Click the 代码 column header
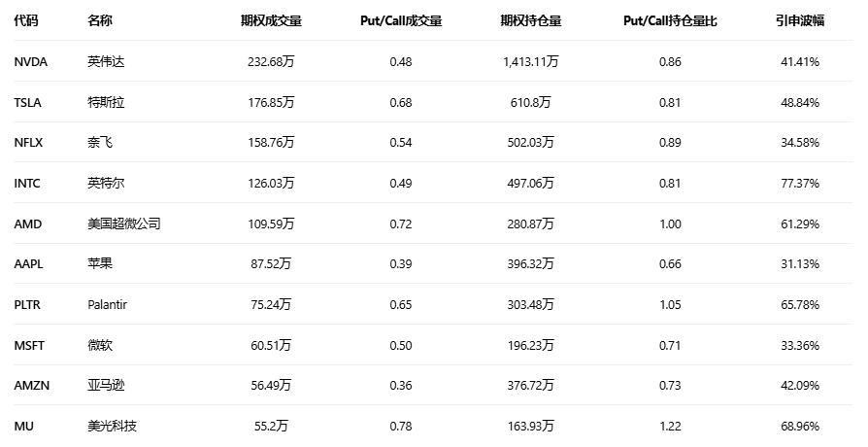Viewport: 868px width, 447px height. (26, 20)
